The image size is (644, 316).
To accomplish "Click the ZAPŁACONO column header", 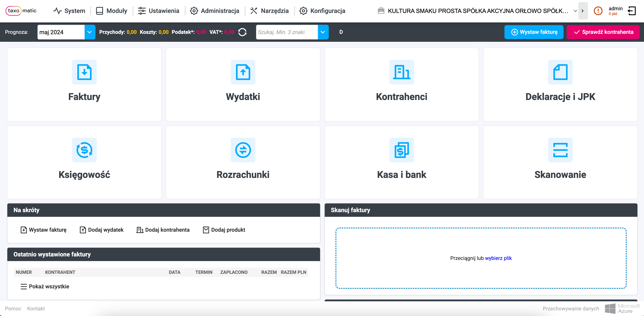I will coord(234,272).
